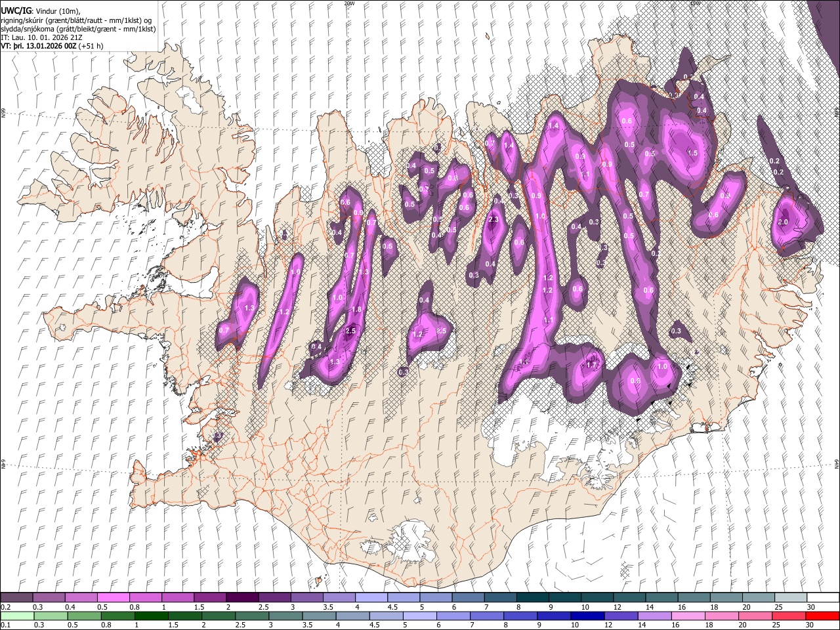Click the bright pink snow swatch between 0.5 and 0.8
Image resolution: width=840 pixels, height=630 pixels.
pyautogui.click(x=113, y=597)
